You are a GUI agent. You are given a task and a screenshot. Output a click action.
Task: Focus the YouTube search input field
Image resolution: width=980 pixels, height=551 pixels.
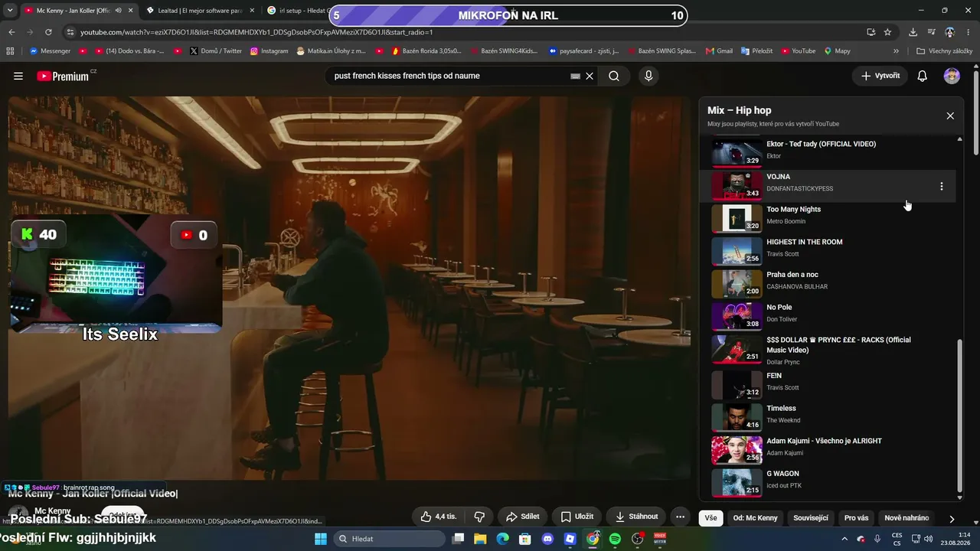(452, 77)
